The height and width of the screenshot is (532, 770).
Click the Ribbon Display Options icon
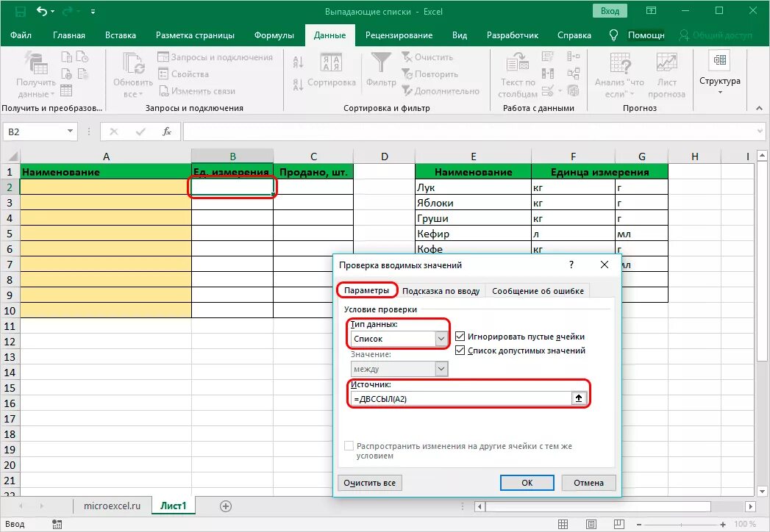pos(651,11)
